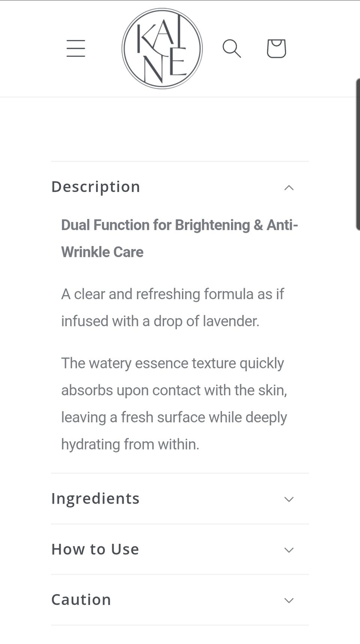The width and height of the screenshot is (360, 644).
Task: Open the shopping cart bag icon
Action: click(276, 48)
